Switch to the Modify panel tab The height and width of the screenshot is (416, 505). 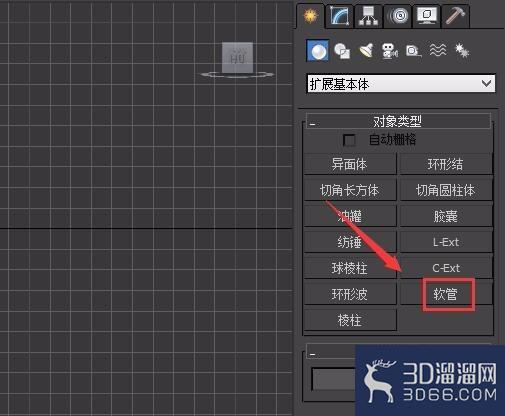tap(340, 16)
